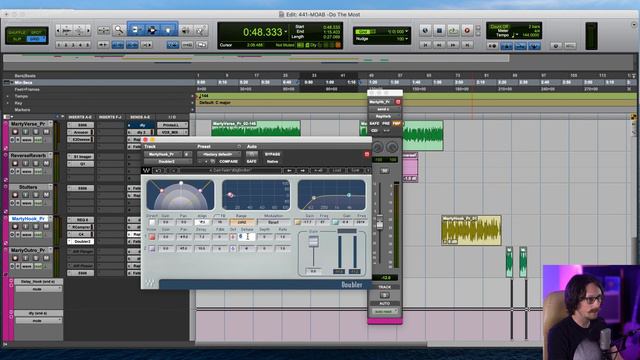The height and width of the screenshot is (360, 640).
Task: Click Voice 1 Detune value field
Action: [246, 237]
